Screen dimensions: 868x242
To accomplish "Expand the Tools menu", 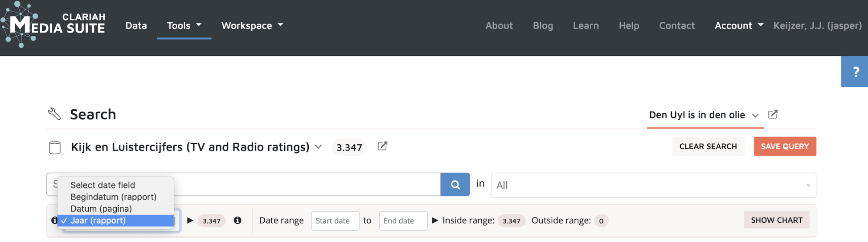I will click(184, 25).
